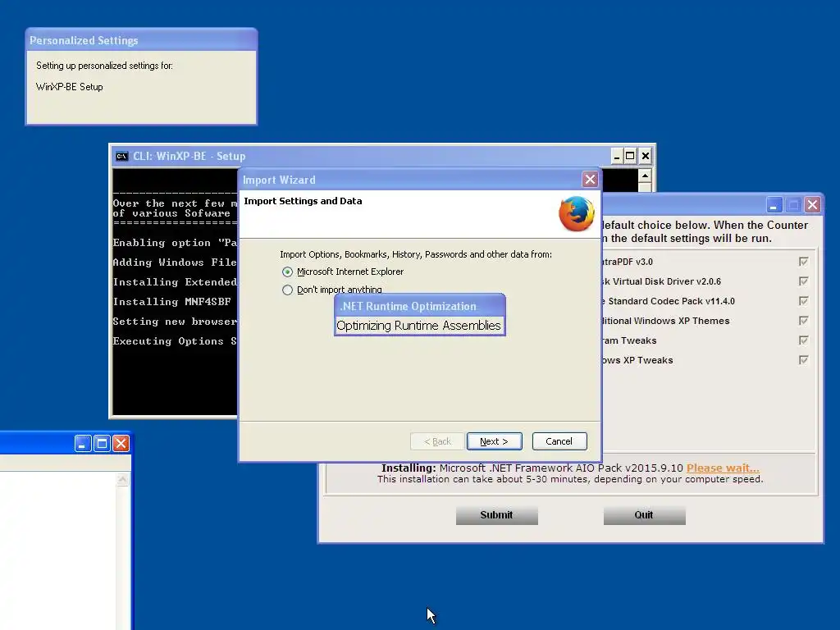Close the bottom-left partial window
840x630 pixels.
click(x=121, y=444)
